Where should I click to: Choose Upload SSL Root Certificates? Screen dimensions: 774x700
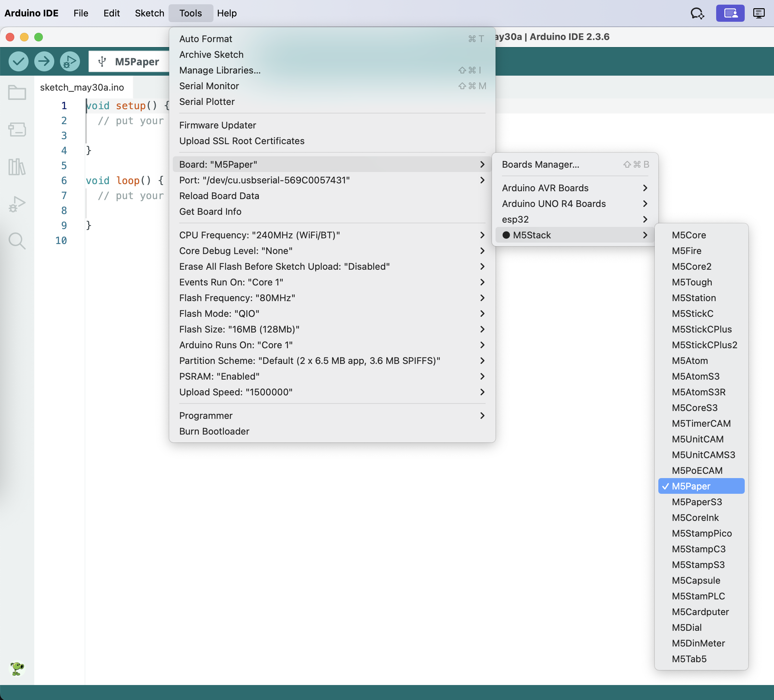pyautogui.click(x=332, y=141)
